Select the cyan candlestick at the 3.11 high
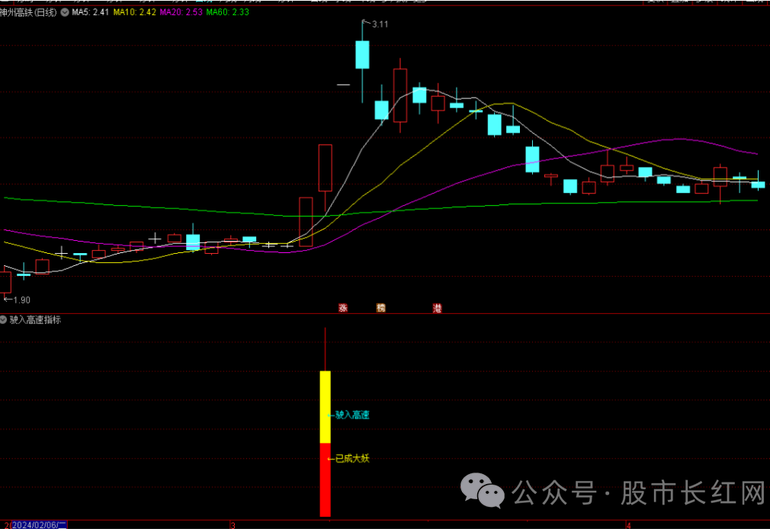The width and height of the screenshot is (770, 532). pos(362,54)
